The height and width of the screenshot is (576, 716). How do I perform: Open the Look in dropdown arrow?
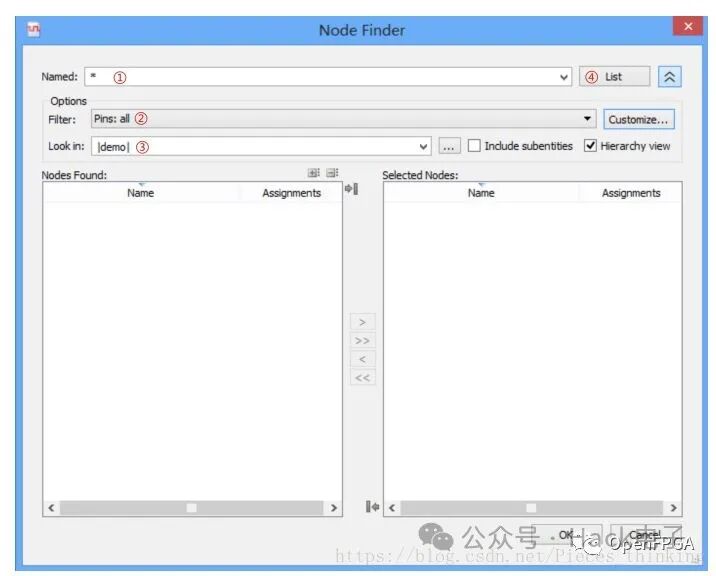click(424, 147)
